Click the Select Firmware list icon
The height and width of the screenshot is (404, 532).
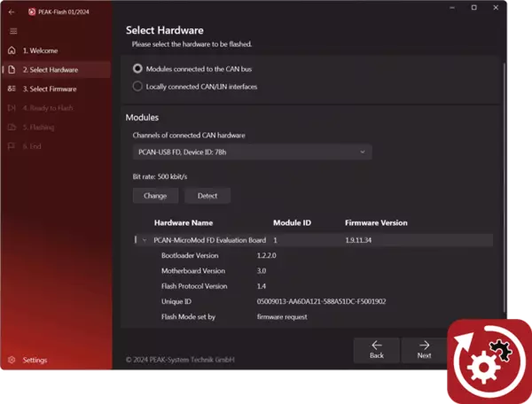click(12, 89)
